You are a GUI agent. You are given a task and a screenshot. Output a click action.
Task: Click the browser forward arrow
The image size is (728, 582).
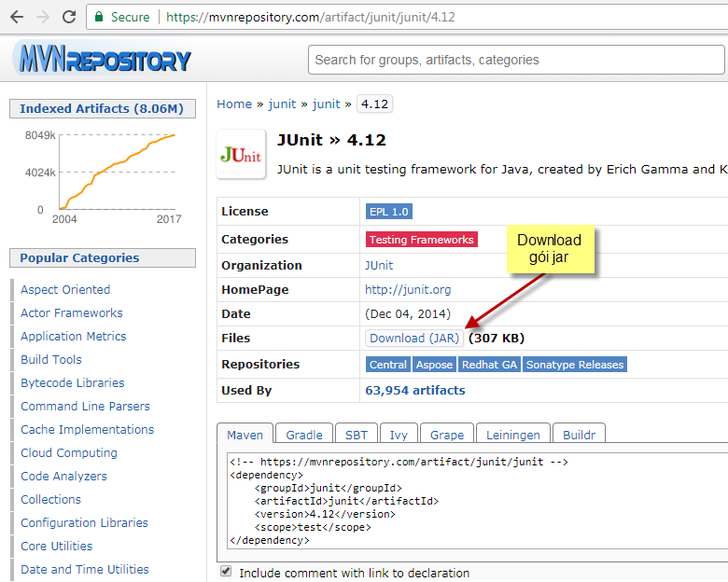coord(43,17)
